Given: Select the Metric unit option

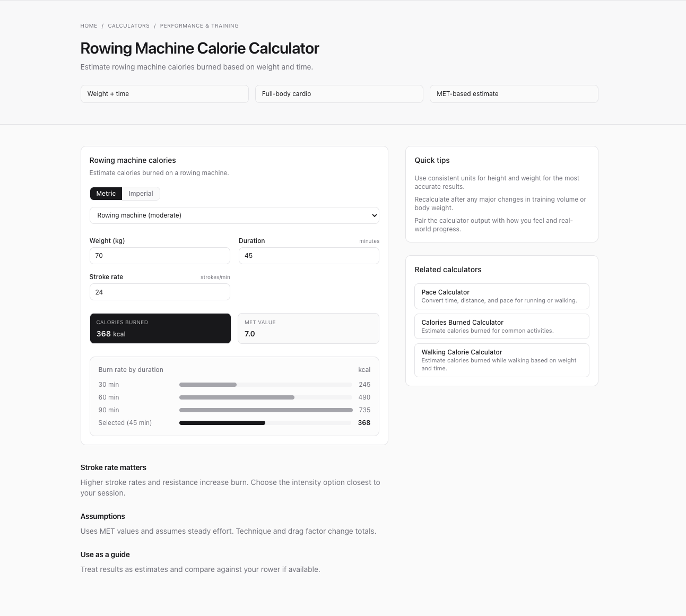Looking at the screenshot, I should click(x=106, y=194).
